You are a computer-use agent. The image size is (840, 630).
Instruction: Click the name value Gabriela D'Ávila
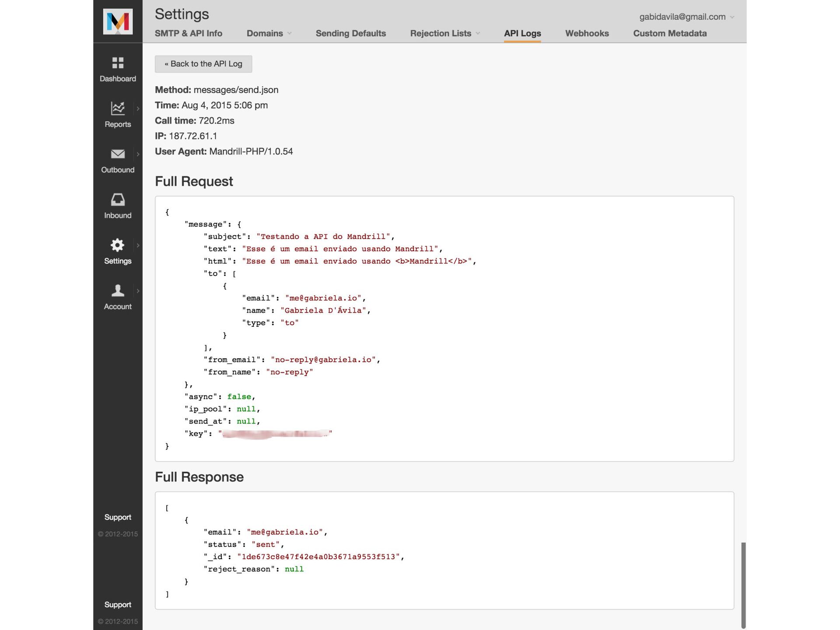click(323, 311)
